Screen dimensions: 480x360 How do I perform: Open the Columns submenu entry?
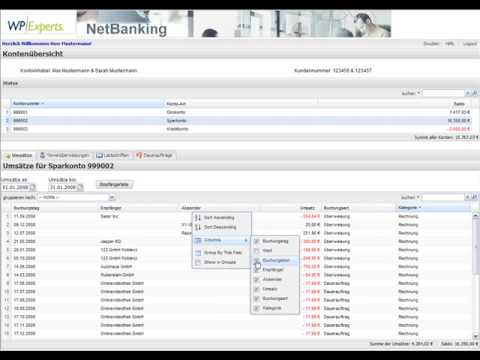[221, 240]
